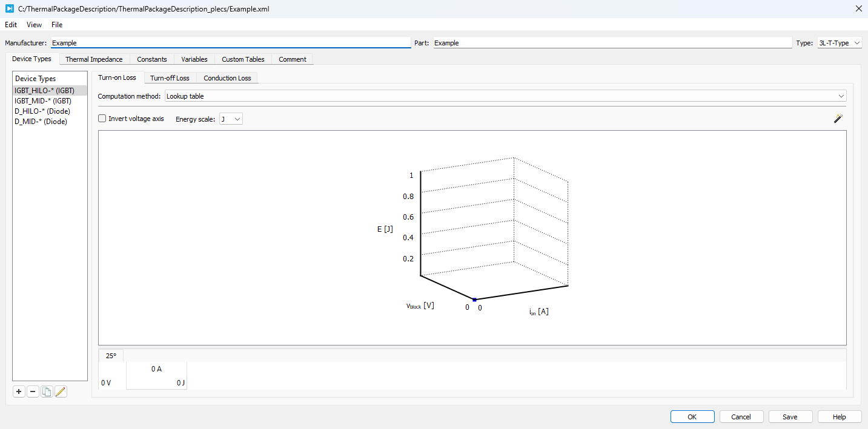Open the magic wand wizard tool
The height and width of the screenshot is (429, 868).
point(838,119)
